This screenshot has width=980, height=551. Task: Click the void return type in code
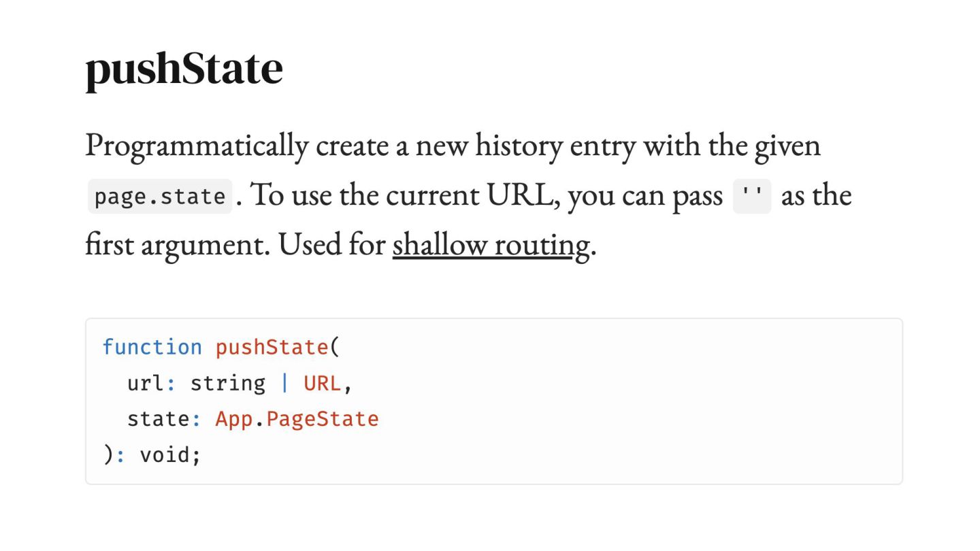(x=165, y=454)
